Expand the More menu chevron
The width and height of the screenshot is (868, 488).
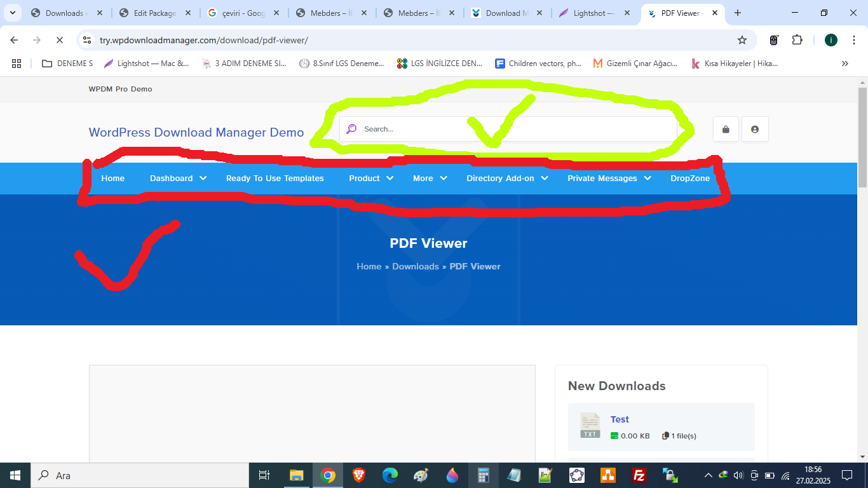click(444, 179)
